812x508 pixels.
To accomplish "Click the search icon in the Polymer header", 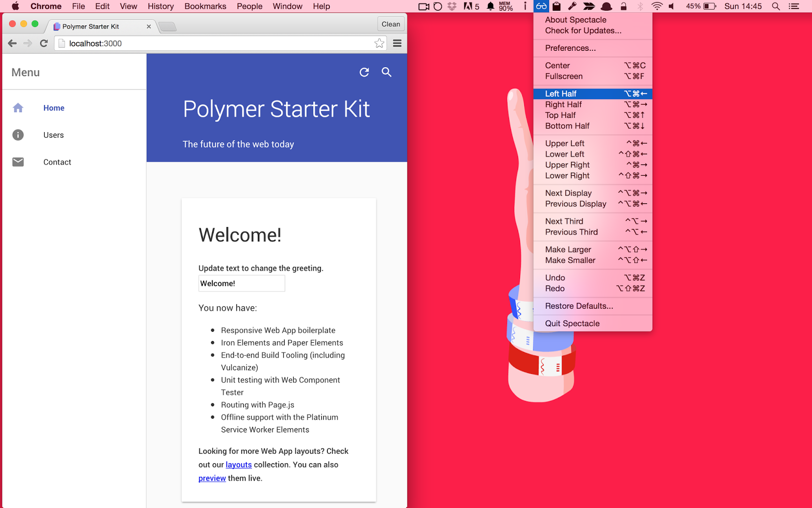I will 387,72.
